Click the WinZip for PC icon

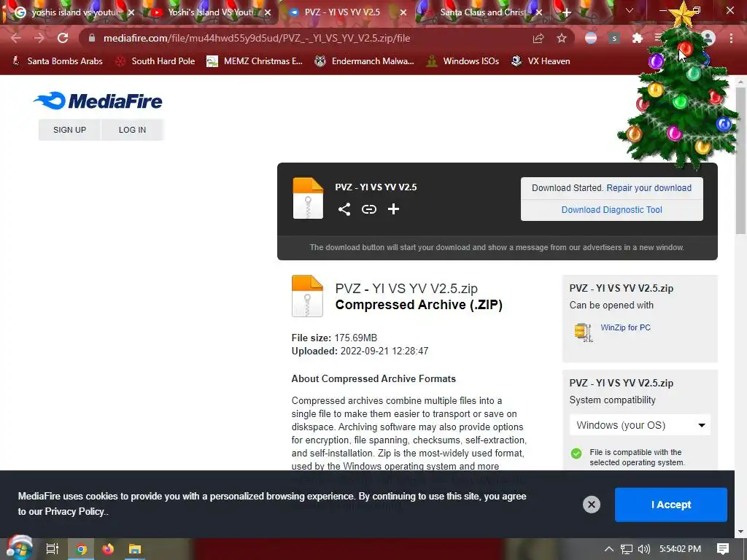coord(583,332)
